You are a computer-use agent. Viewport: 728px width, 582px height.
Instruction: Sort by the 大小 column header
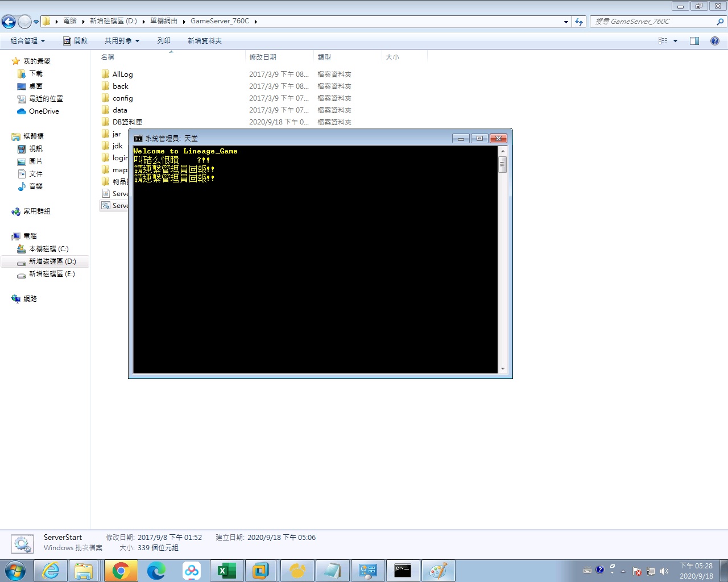point(404,57)
